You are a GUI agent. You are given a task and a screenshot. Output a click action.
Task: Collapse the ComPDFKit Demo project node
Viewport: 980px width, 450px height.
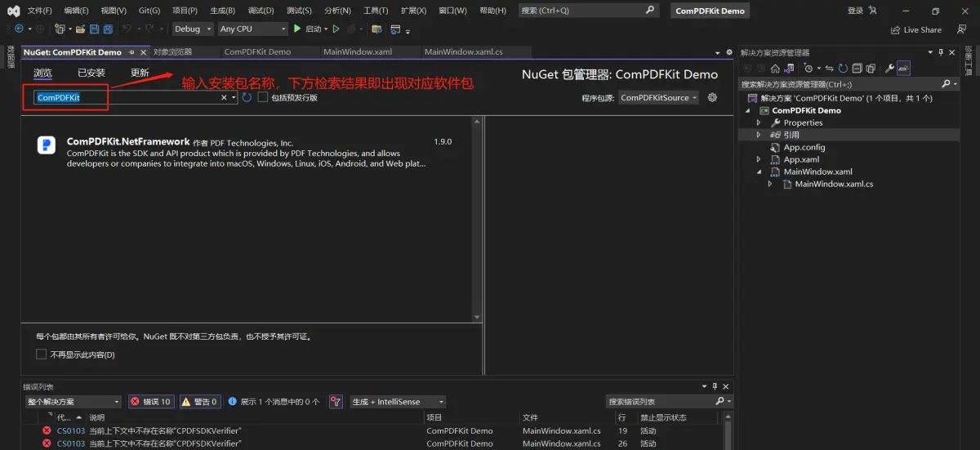tap(747, 110)
